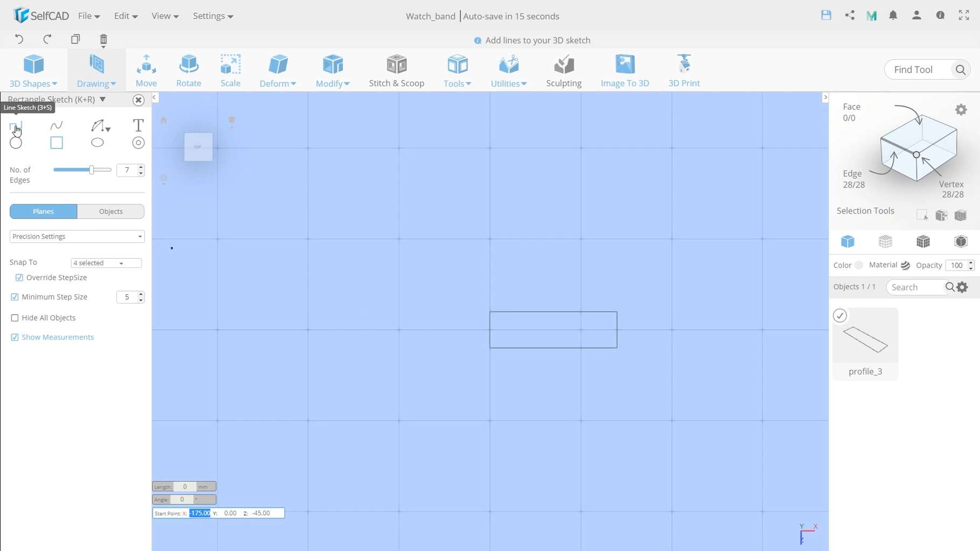
Task: Open the 3D Print tool
Action: (x=684, y=70)
